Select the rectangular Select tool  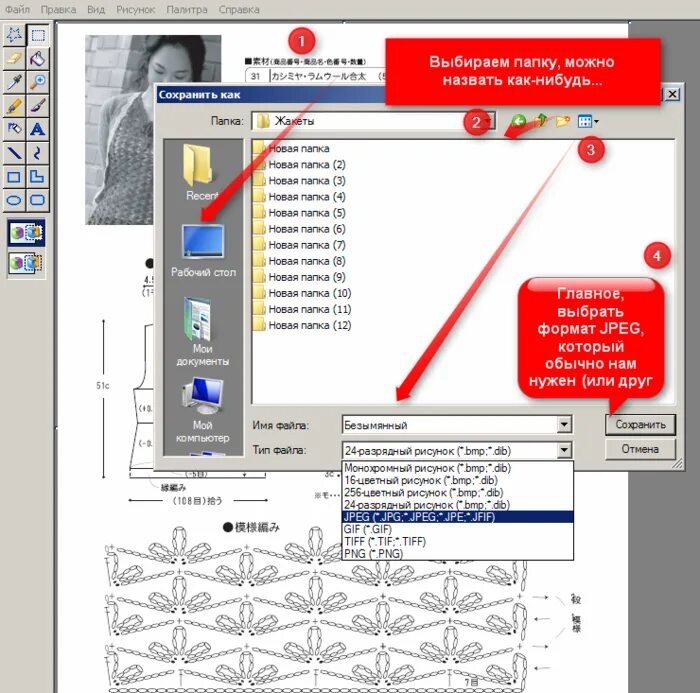pyautogui.click(x=38, y=35)
